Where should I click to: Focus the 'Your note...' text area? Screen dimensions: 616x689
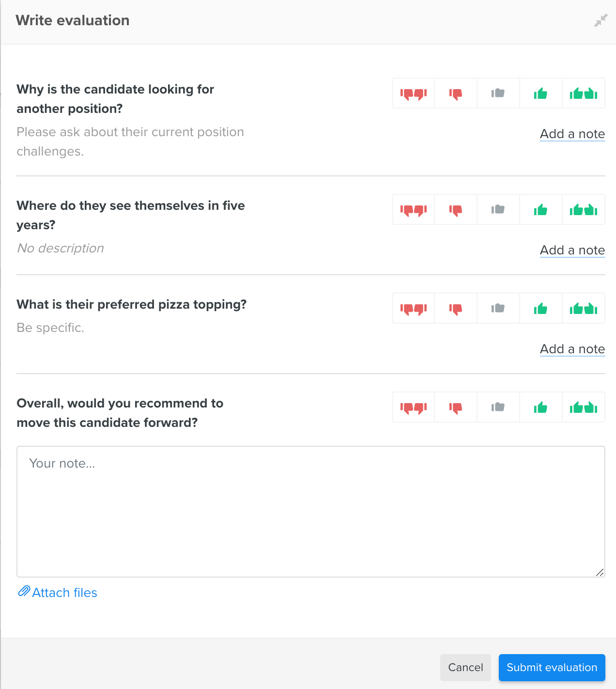[310, 511]
